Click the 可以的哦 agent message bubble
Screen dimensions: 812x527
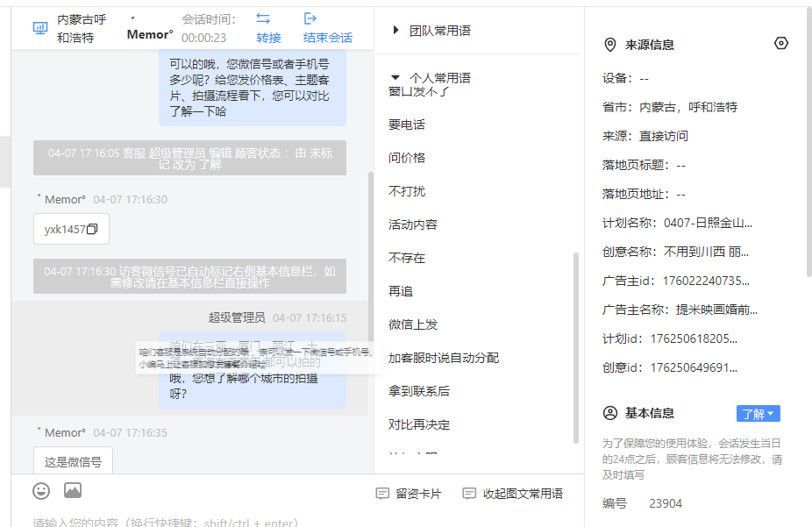click(x=253, y=88)
